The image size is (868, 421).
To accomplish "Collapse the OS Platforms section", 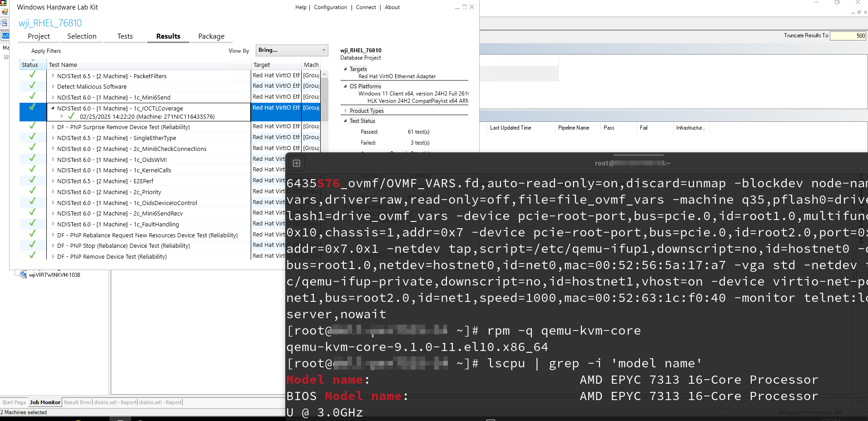I will click(x=345, y=86).
